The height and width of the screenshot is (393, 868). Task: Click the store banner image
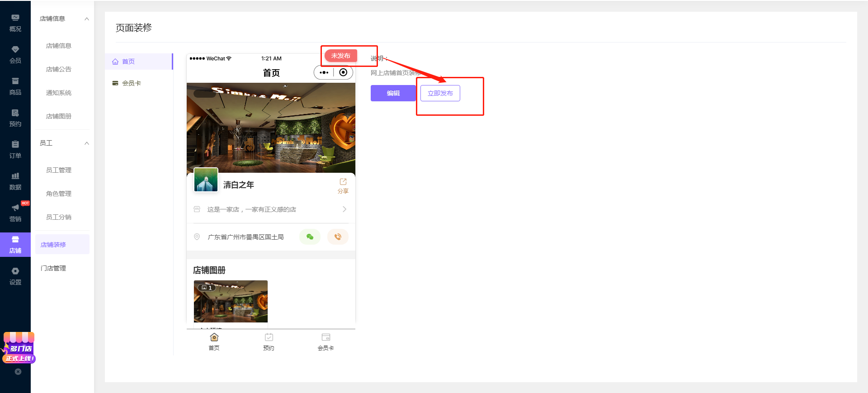(271, 128)
